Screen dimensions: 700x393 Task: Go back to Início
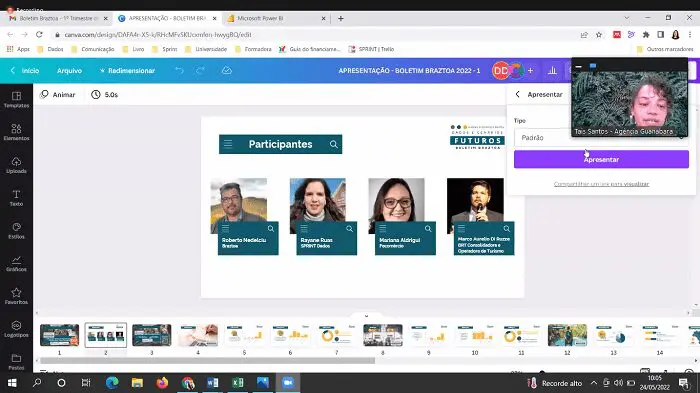pyautogui.click(x=25, y=71)
